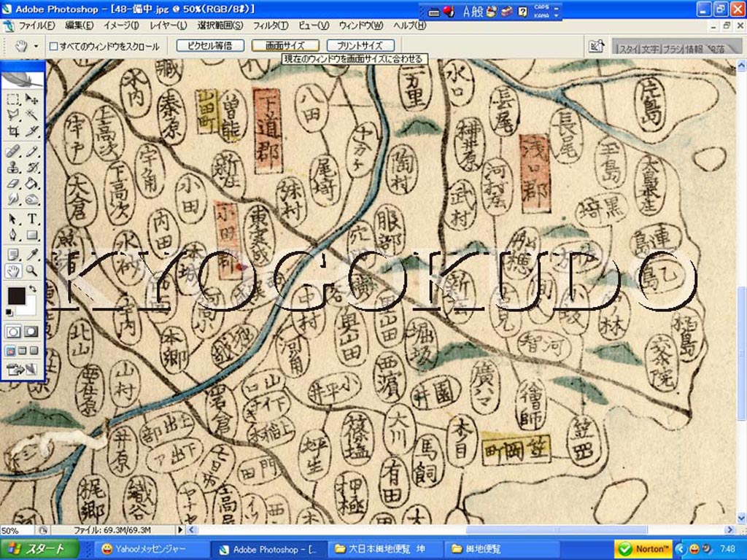The image size is (747, 560).
Task: Select the Hand tool in toolbox
Action: (x=13, y=271)
